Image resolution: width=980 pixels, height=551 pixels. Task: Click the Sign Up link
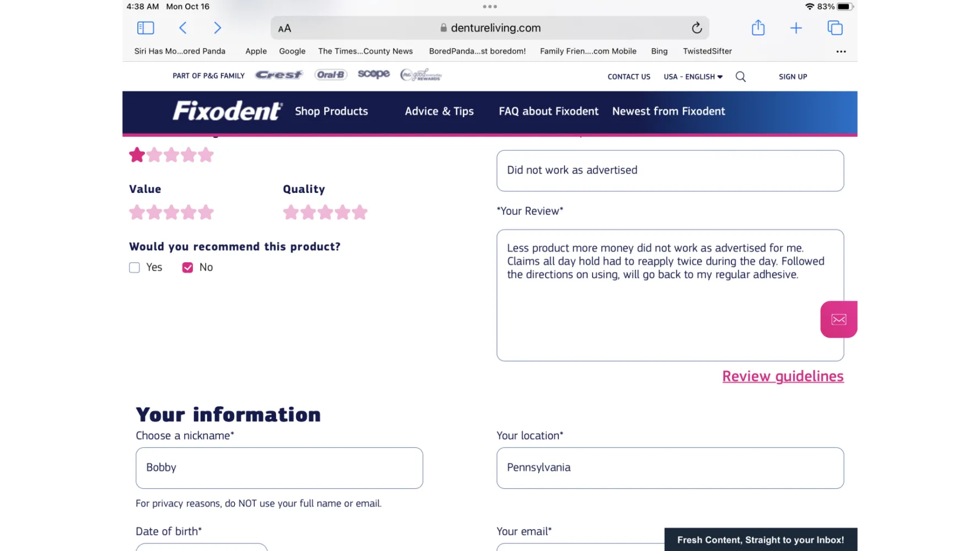pyautogui.click(x=793, y=77)
